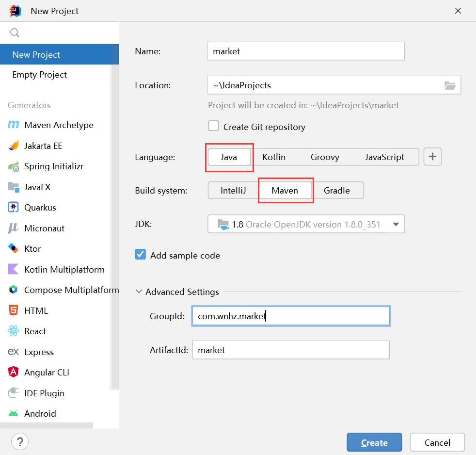Select Kotlin as the language
This screenshot has width=476, height=455.
[x=274, y=157]
